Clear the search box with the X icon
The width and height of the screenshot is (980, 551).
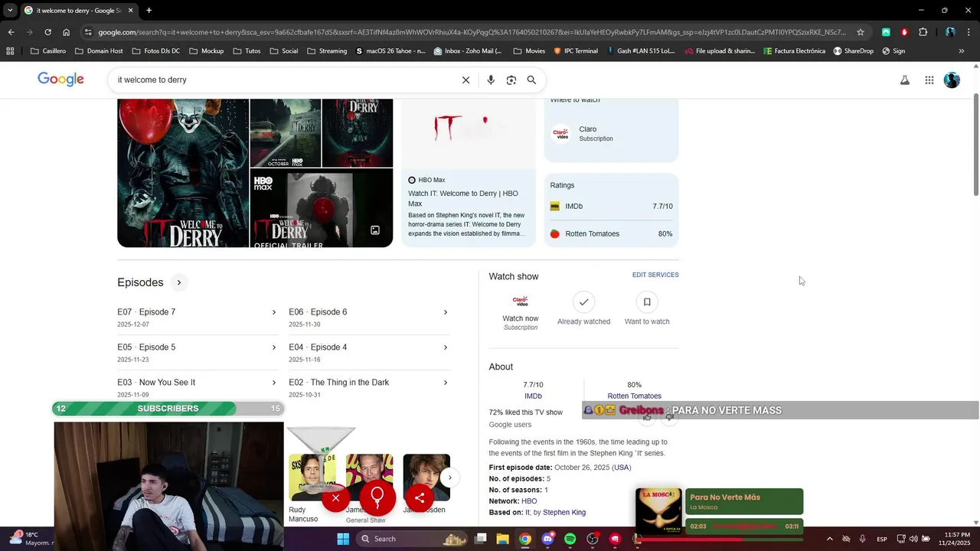[465, 80]
